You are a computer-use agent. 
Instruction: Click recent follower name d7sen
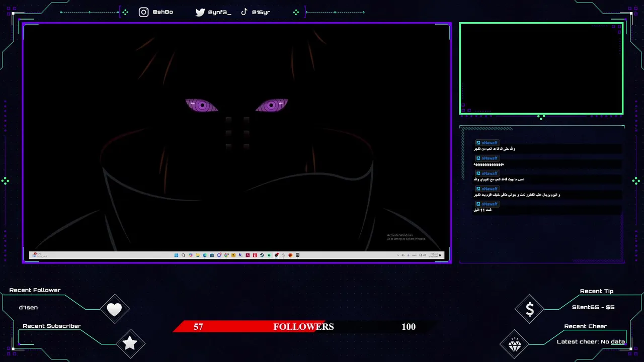click(x=28, y=307)
